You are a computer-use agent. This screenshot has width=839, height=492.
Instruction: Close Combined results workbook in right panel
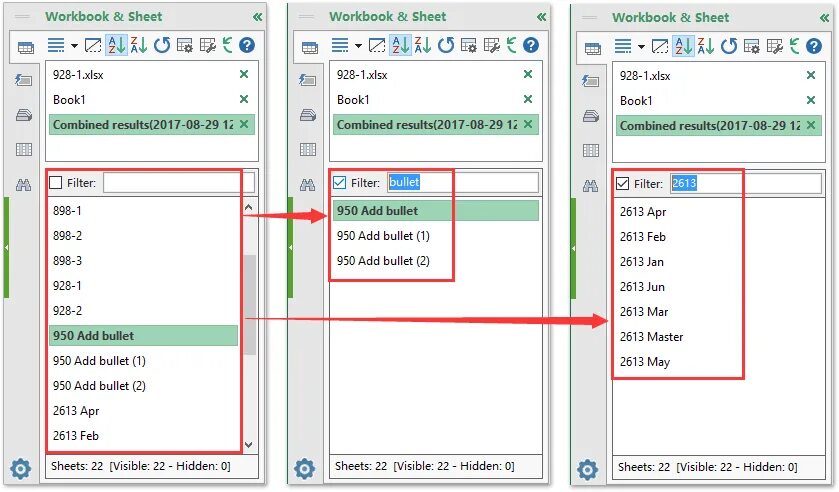(x=811, y=125)
